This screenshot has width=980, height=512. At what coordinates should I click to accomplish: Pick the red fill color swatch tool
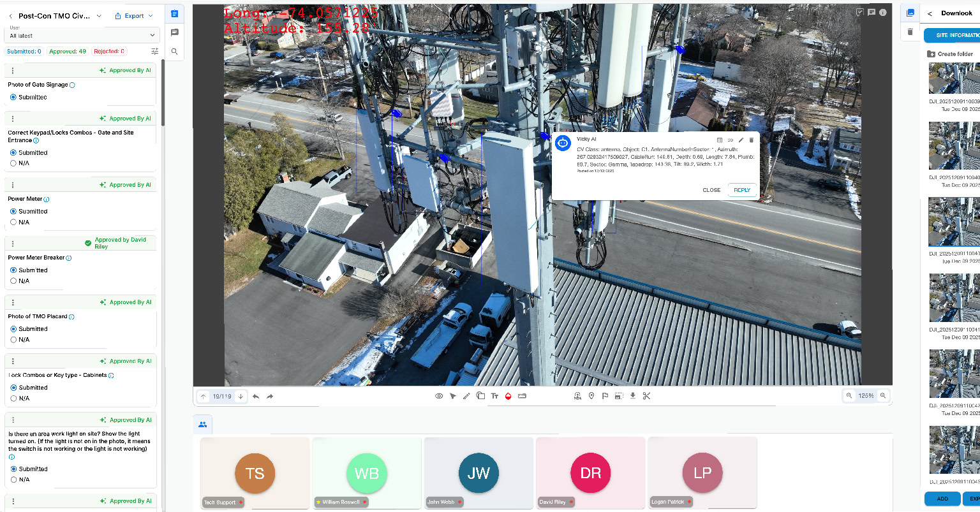(508, 396)
